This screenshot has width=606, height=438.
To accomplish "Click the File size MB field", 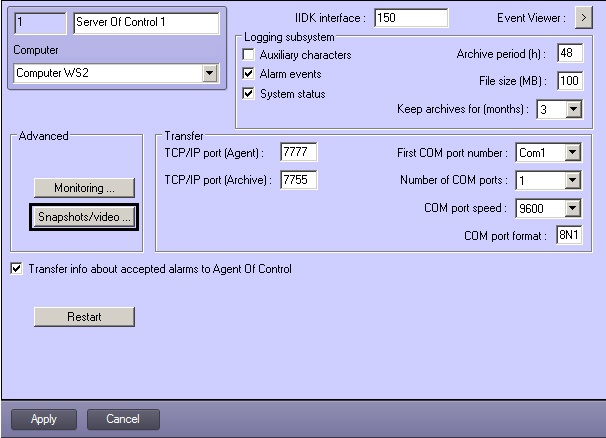I will point(569,82).
